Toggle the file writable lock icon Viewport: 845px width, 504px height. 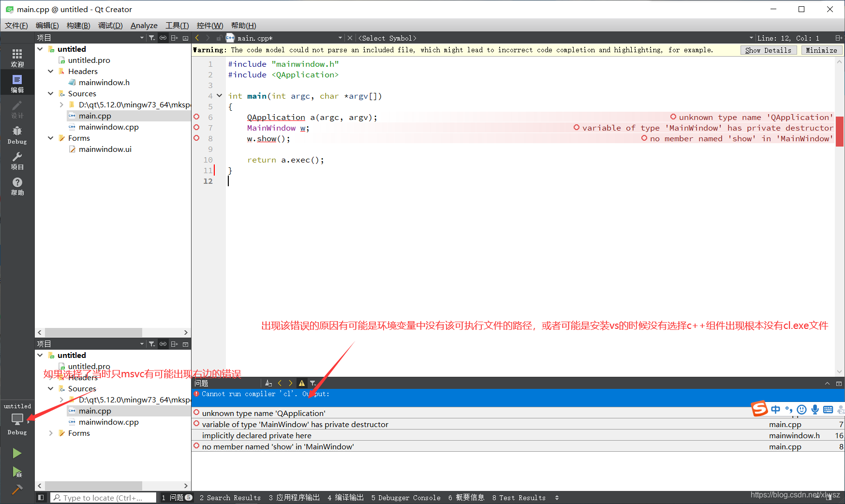click(x=219, y=38)
